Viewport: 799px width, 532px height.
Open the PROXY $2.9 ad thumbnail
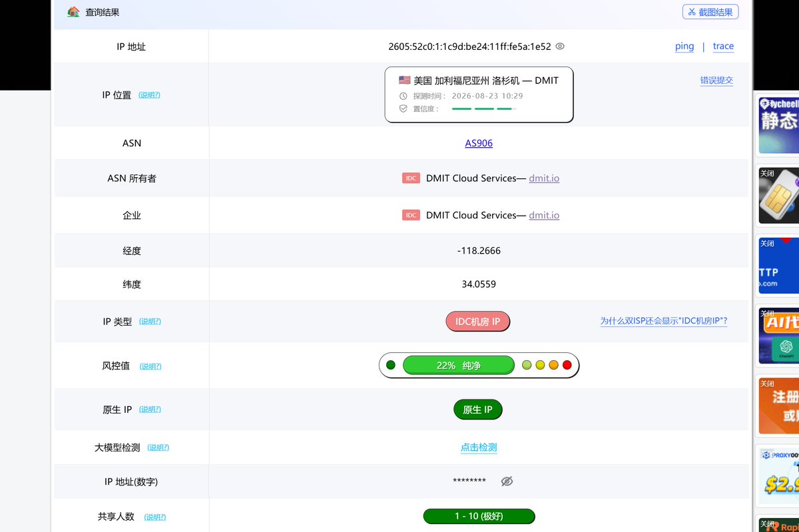point(779,476)
